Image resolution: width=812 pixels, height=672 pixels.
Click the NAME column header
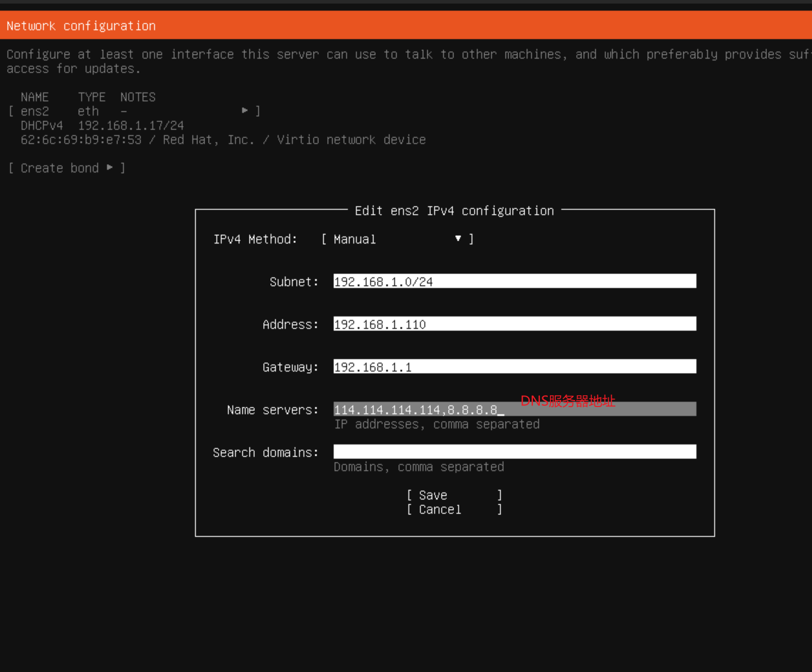tap(35, 97)
